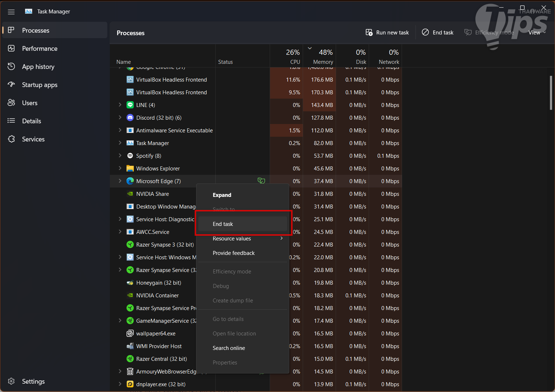Click the Run new task button
Viewport: 555px width, 392px height.
387,33
